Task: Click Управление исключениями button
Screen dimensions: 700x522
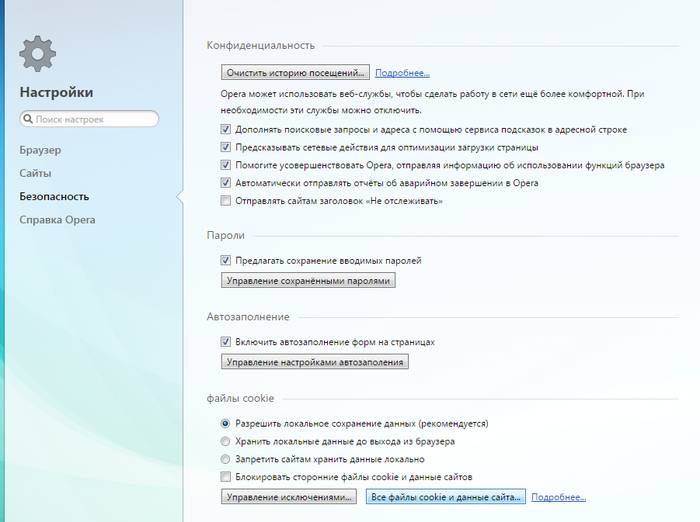Action: pyautogui.click(x=289, y=497)
